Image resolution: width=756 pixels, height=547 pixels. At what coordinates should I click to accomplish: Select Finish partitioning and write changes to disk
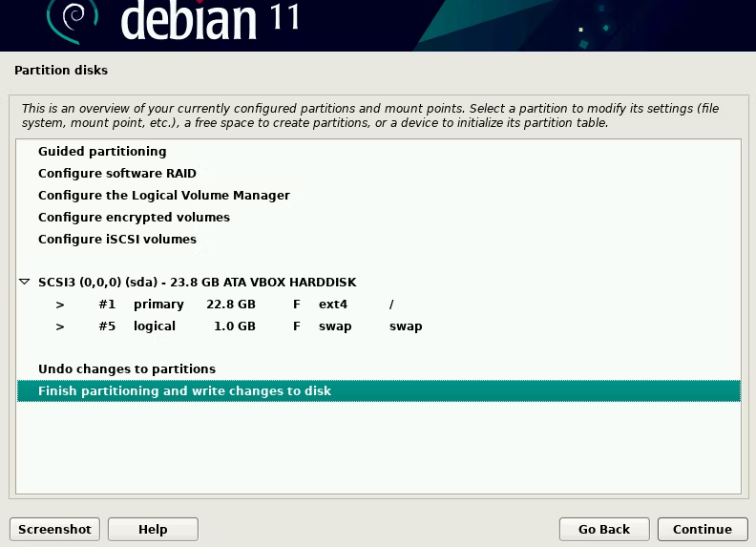point(379,390)
